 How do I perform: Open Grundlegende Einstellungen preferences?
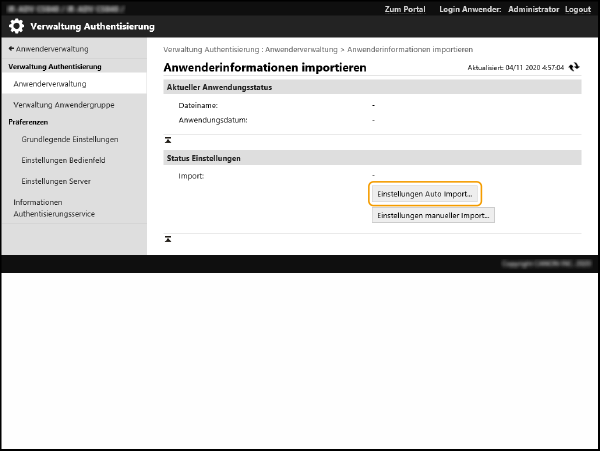(70, 139)
